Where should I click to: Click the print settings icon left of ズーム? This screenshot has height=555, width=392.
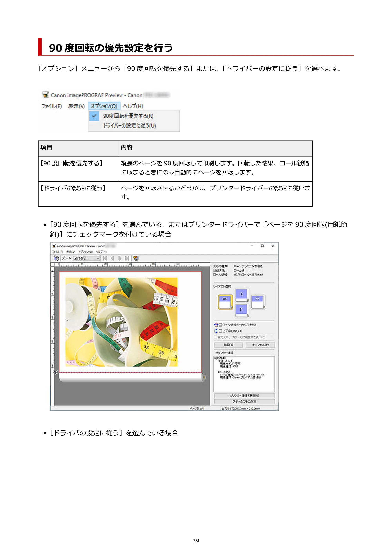pos(56,258)
